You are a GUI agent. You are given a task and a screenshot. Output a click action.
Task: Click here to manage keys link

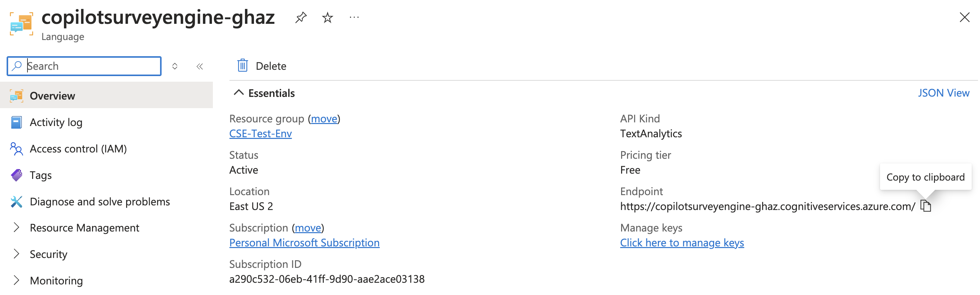(682, 243)
